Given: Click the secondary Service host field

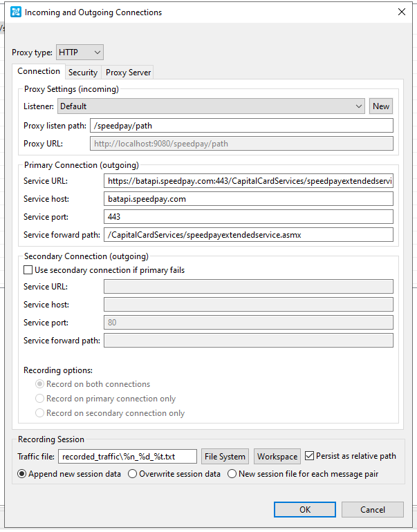Looking at the screenshot, I should point(248,304).
